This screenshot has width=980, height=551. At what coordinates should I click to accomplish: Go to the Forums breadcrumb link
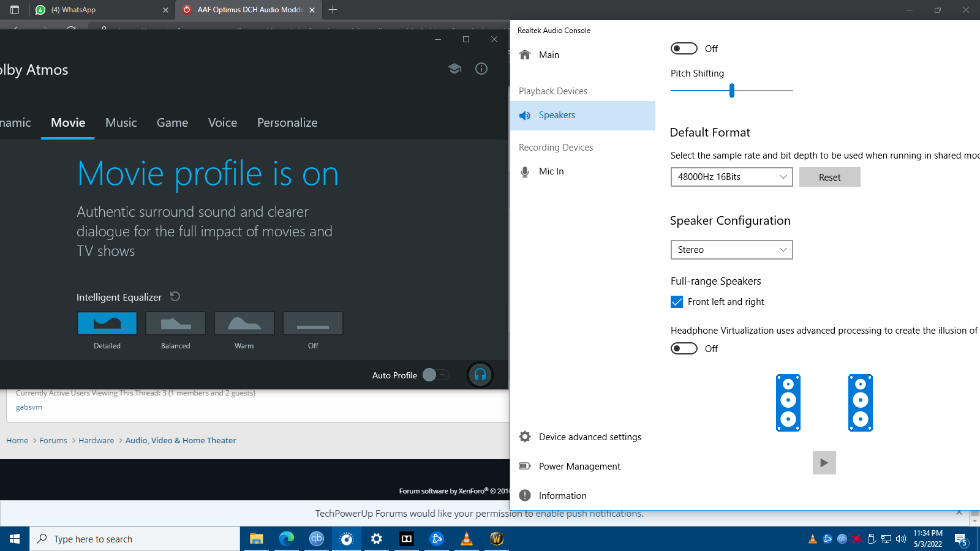tap(53, 440)
